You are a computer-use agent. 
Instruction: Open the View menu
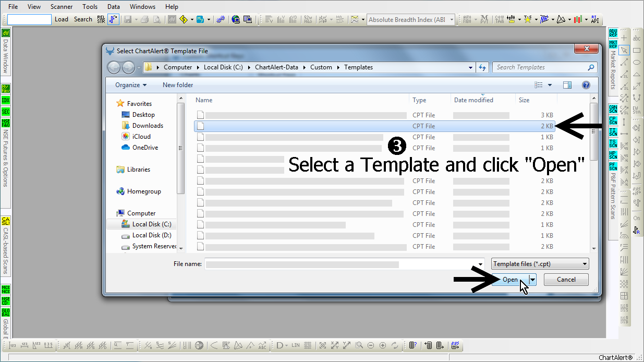coord(34,7)
